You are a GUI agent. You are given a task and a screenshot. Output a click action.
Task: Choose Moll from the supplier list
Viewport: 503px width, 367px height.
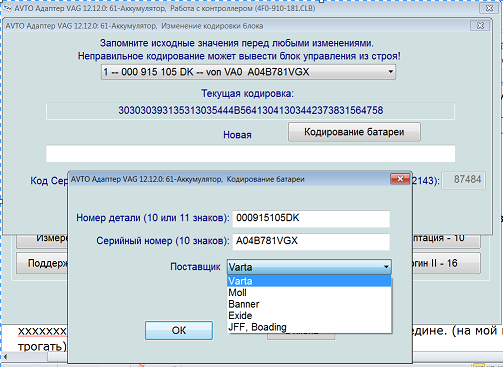coord(309,293)
